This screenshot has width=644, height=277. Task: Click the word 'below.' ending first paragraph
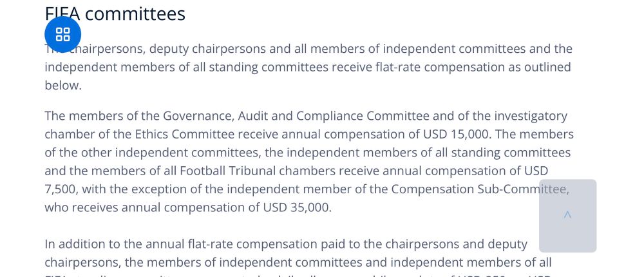click(x=63, y=85)
